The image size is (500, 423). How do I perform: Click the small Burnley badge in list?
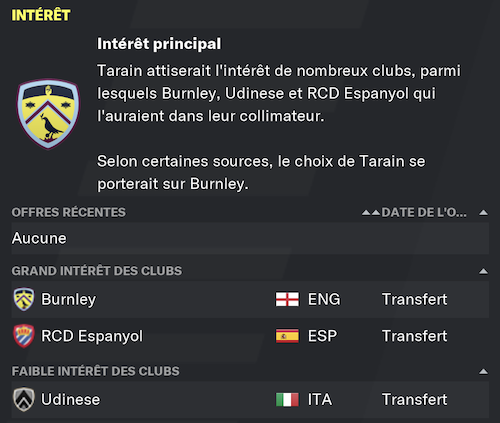coord(24,299)
